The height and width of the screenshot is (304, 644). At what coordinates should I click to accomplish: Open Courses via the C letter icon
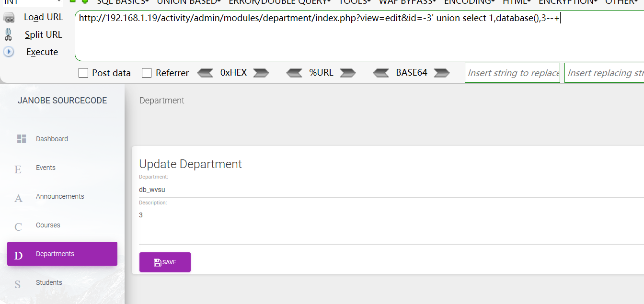coord(18,226)
